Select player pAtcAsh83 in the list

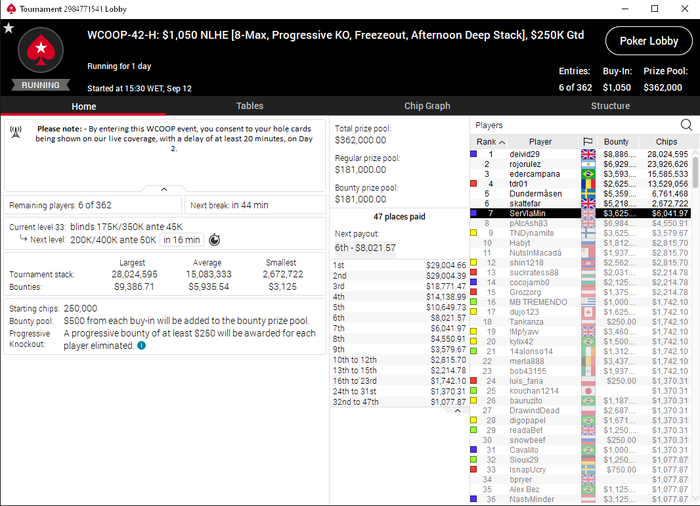(580, 223)
